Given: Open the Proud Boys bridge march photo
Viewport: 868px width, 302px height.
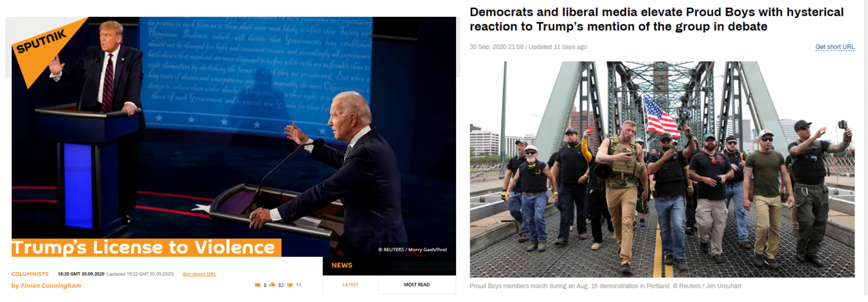Looking at the screenshot, I should [662, 169].
